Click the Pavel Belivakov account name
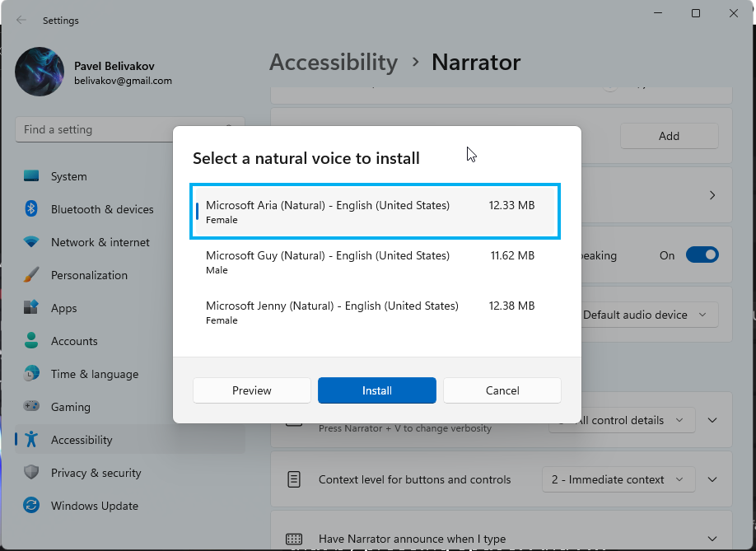 (114, 66)
